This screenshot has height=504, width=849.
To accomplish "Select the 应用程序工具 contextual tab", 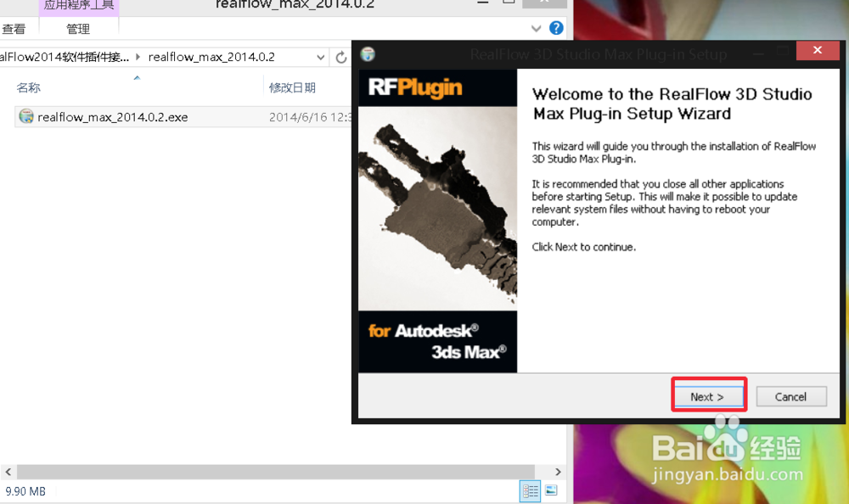I will (x=79, y=7).
